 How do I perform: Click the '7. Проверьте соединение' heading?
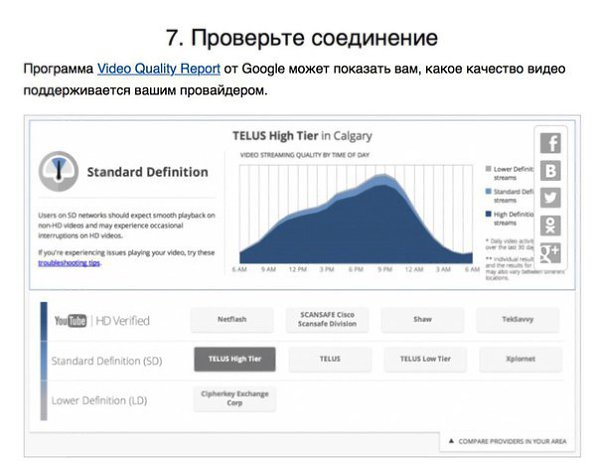pyautogui.click(x=302, y=38)
